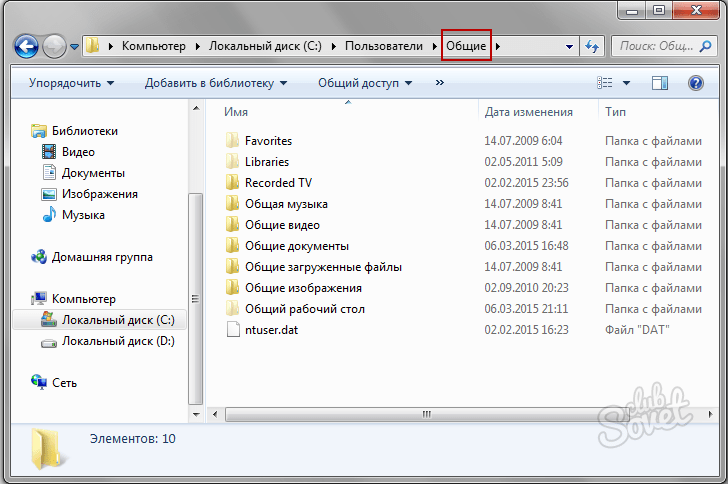The height and width of the screenshot is (484, 728).
Task: Sort by Дата изменения column header
Action: click(x=528, y=112)
